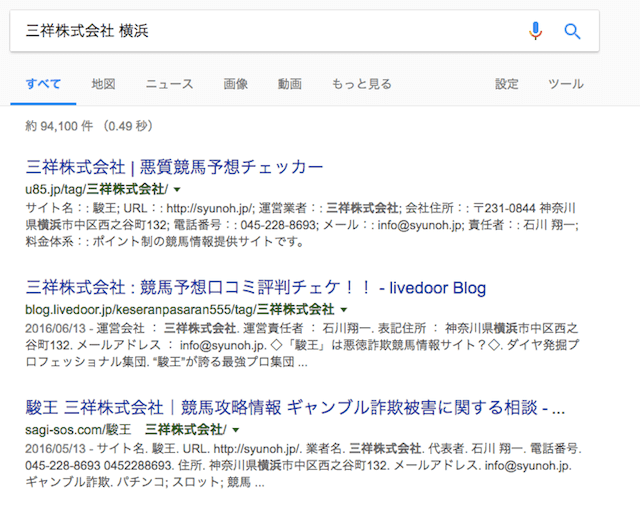640x508 pixels.
Task: Open the 駿王 三祥株式会社 競馬攻略情報 result
Action: point(295,408)
